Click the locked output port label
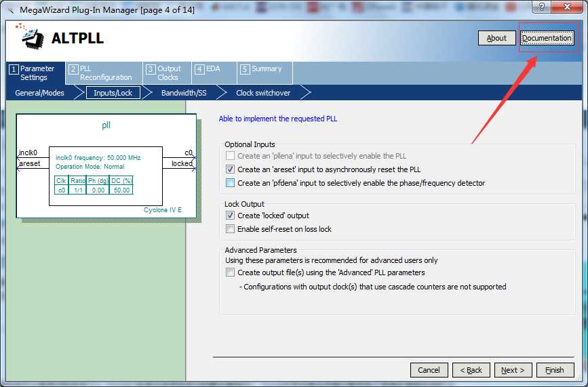This screenshot has width=588, height=387. point(182,163)
